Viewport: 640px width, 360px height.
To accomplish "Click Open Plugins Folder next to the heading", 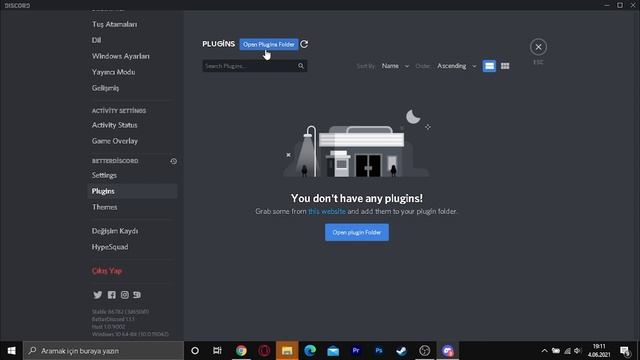I will point(269,44).
